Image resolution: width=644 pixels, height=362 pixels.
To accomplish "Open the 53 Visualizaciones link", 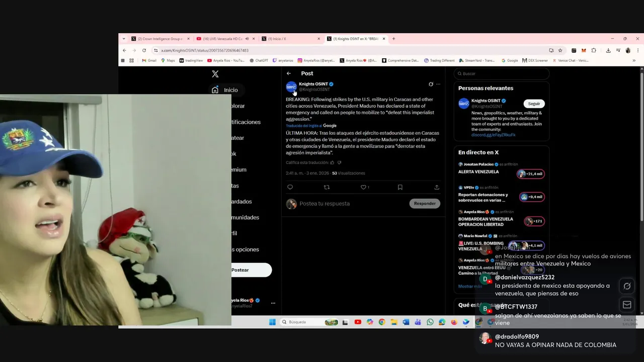I will pyautogui.click(x=349, y=173).
